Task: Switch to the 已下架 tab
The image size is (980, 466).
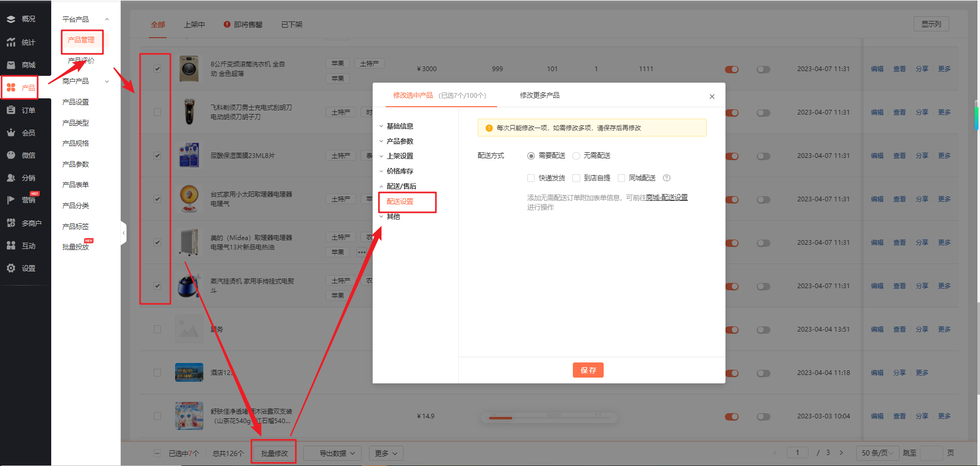Action: [292, 25]
